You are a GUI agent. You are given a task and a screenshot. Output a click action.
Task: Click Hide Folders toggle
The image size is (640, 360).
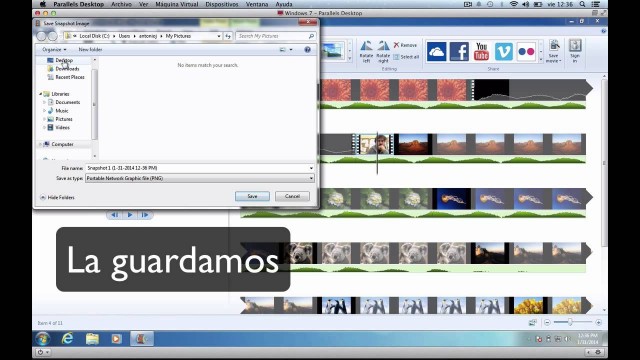click(x=57, y=197)
